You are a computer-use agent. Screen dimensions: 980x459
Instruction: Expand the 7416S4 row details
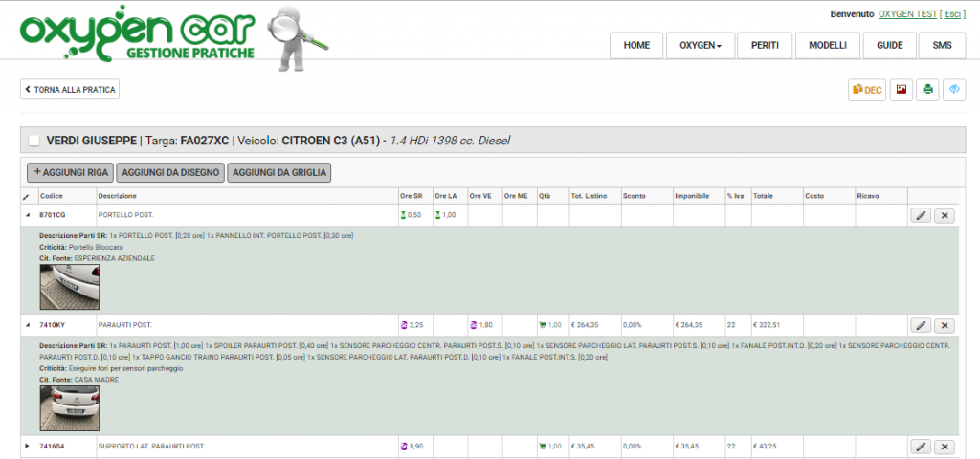(27, 447)
